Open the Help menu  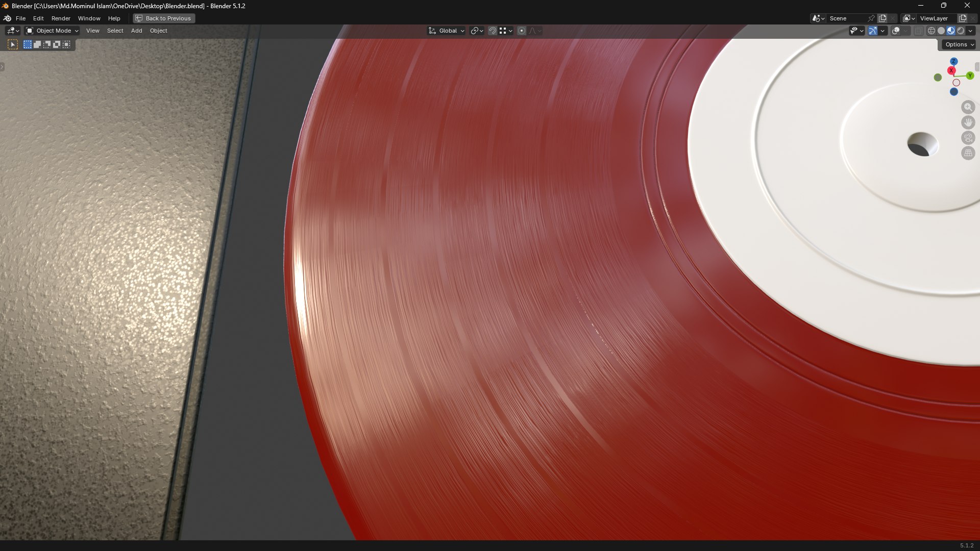pos(114,18)
